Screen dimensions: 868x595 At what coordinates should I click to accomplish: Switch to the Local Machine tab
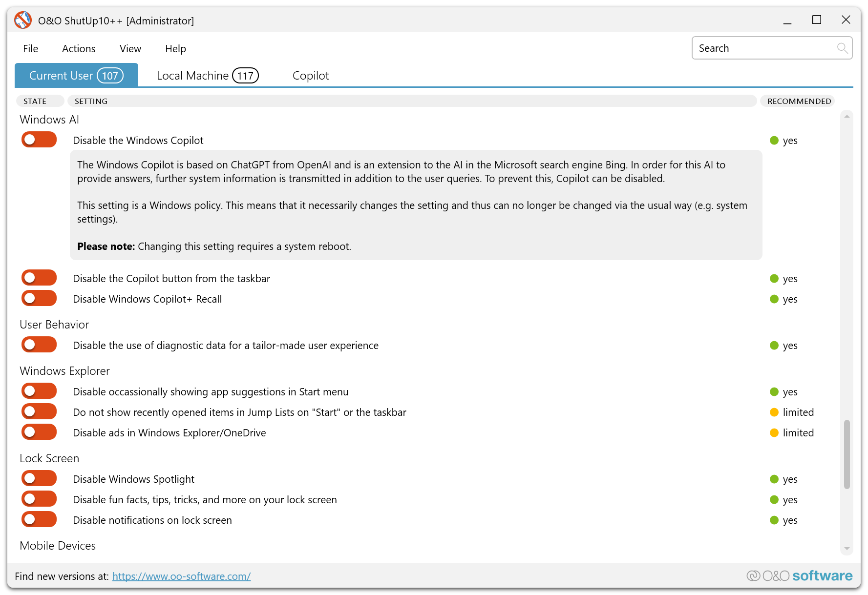[x=207, y=76]
